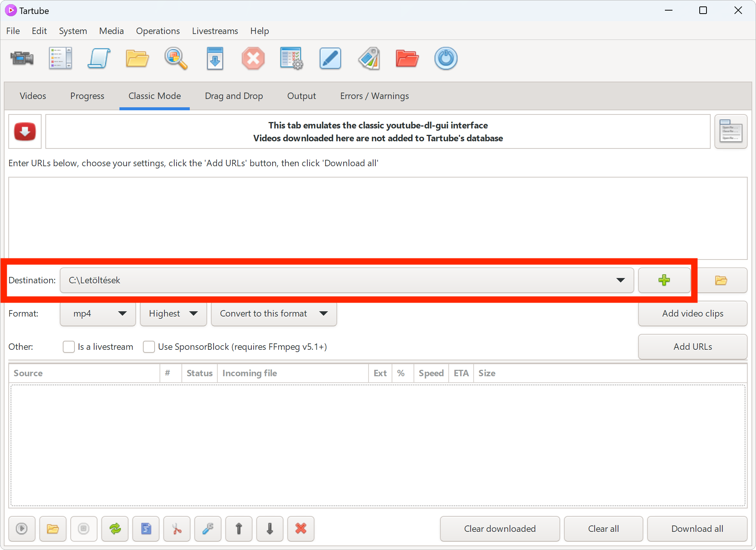
Task: Switch to the Videos tab
Action: (x=33, y=96)
